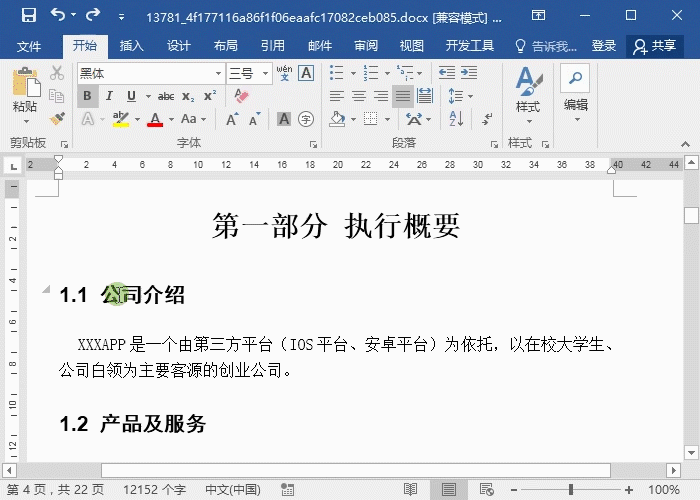Toggle underline formatting
700x500 pixels.
[x=131, y=96]
